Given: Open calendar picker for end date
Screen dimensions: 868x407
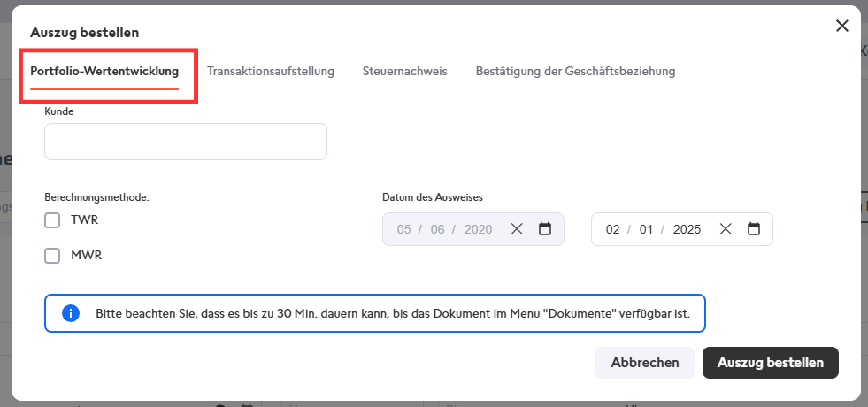Looking at the screenshot, I should tap(753, 228).
